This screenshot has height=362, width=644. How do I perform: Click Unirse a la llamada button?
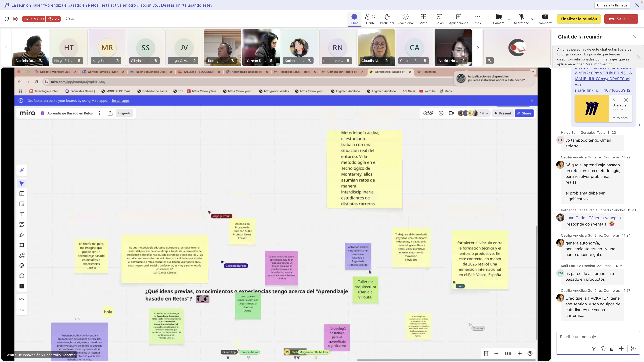[612, 5]
